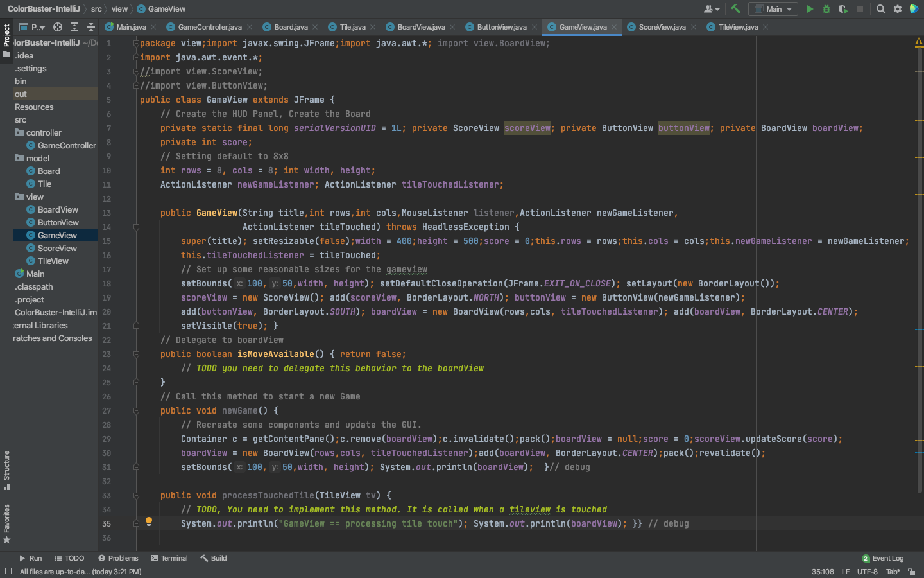This screenshot has width=924, height=578.
Task: Click the grey Stop square icon
Action: tap(860, 9)
